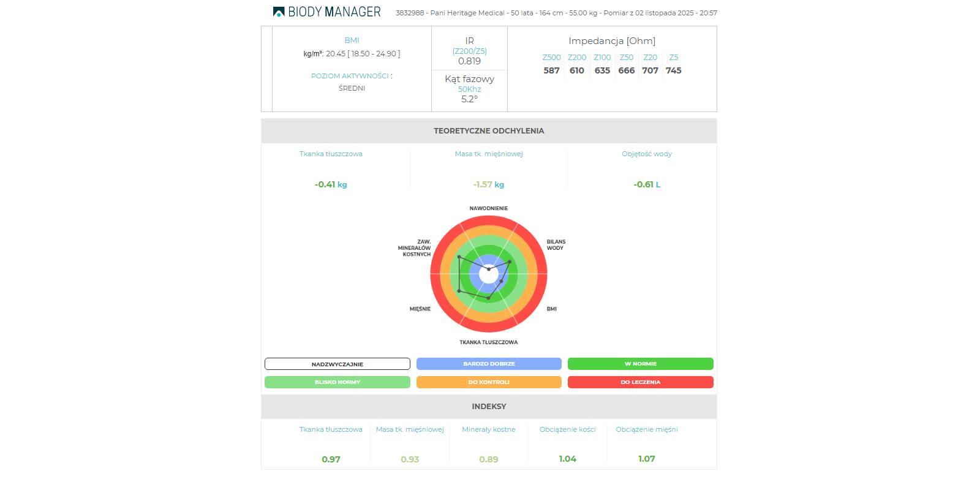The height and width of the screenshot is (482, 980).
Task: Click the BMI label in the summary box
Action: 352,40
